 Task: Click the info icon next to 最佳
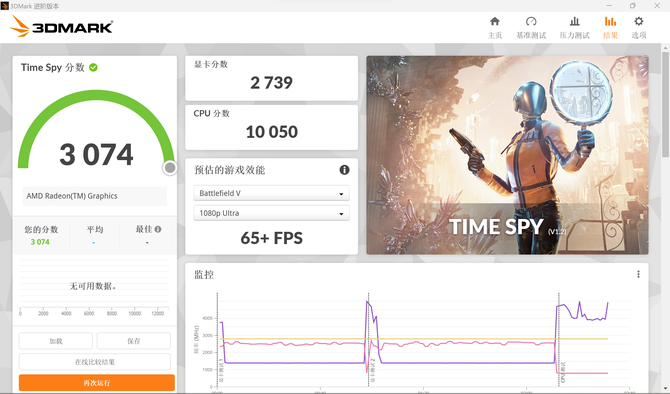pos(158,229)
